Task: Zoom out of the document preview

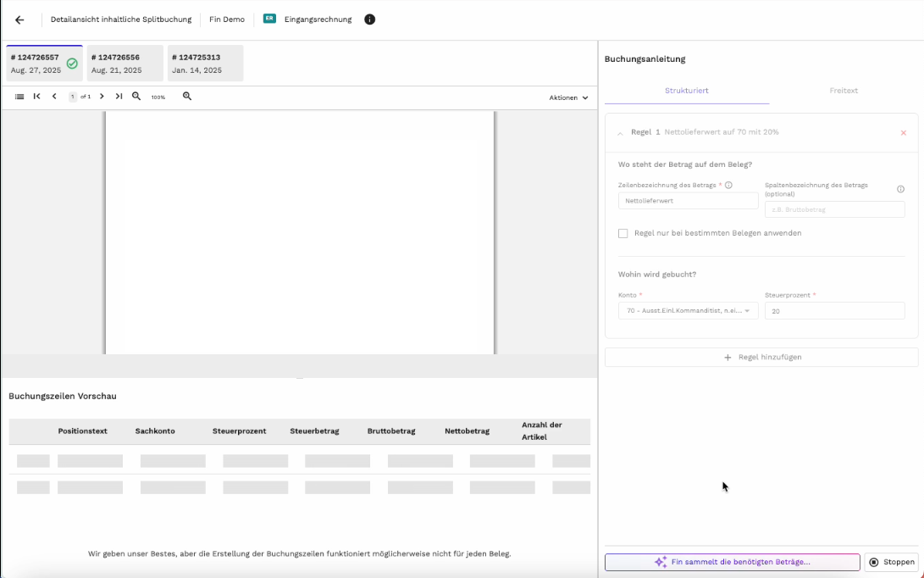Action: [x=136, y=97]
